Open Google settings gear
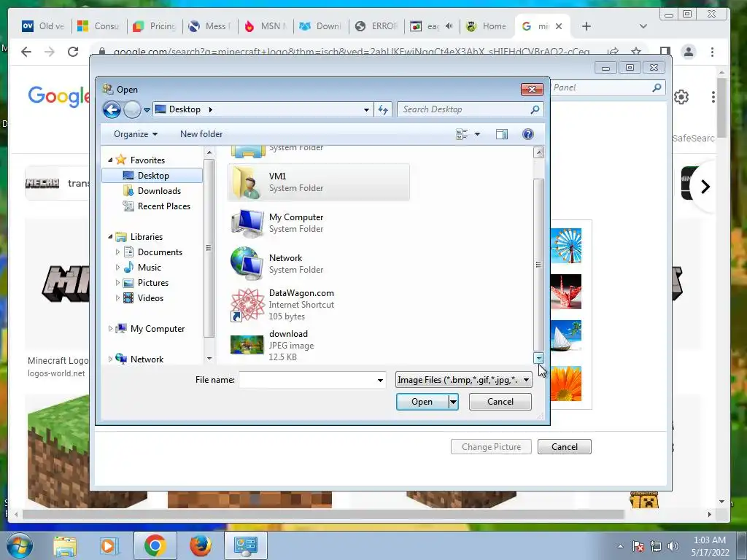This screenshot has height=560, width=747. 681,97
